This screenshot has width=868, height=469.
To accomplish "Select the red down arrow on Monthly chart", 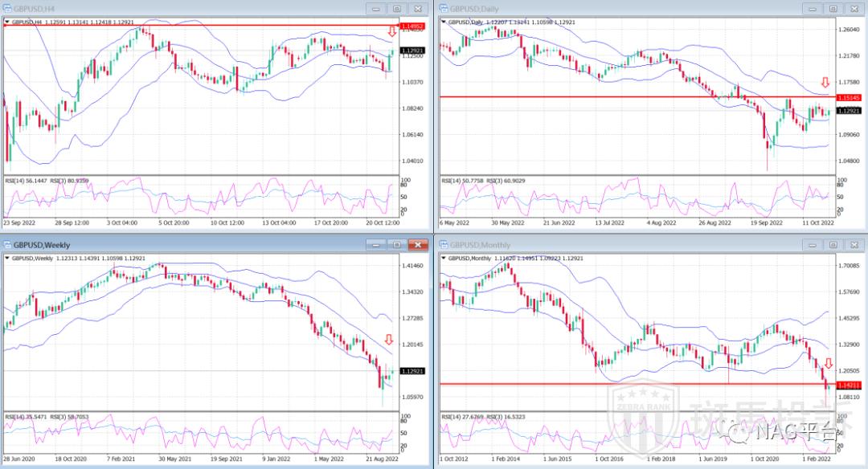I will [829, 364].
